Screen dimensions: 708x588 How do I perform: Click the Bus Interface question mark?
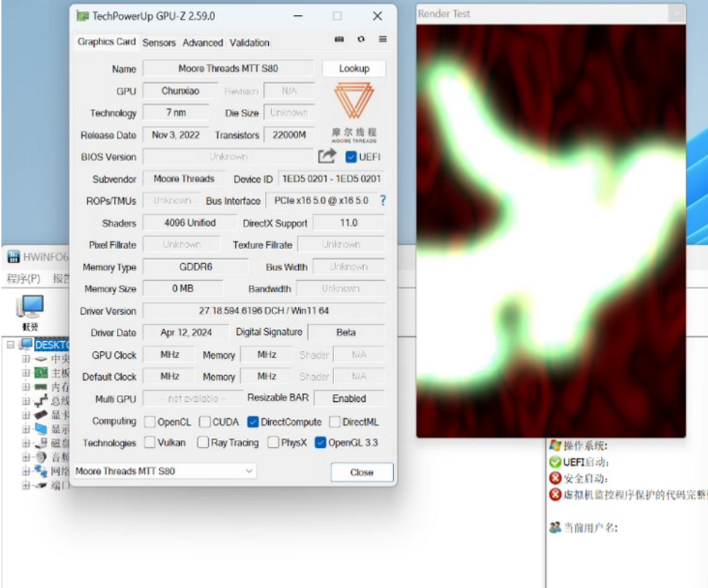click(x=383, y=200)
